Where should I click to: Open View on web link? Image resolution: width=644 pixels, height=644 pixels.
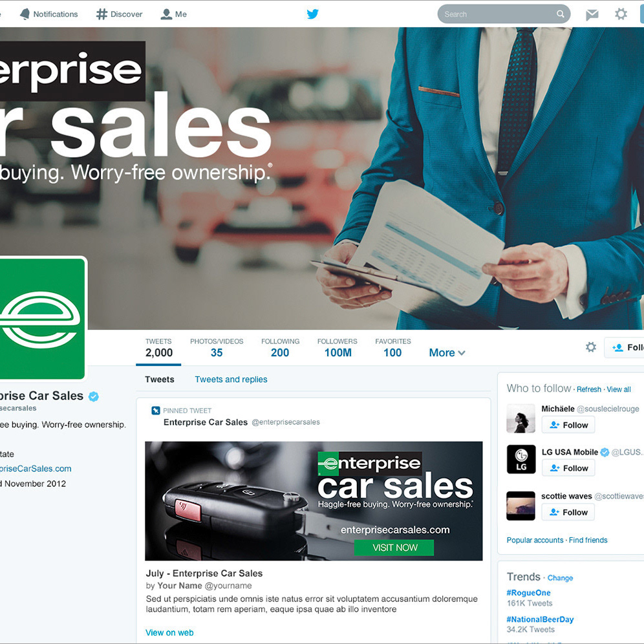169,632
